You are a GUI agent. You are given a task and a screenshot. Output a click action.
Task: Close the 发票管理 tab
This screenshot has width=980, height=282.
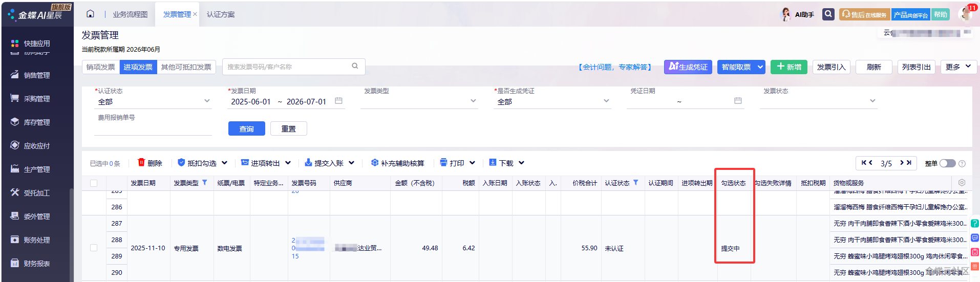pyautogui.click(x=195, y=14)
